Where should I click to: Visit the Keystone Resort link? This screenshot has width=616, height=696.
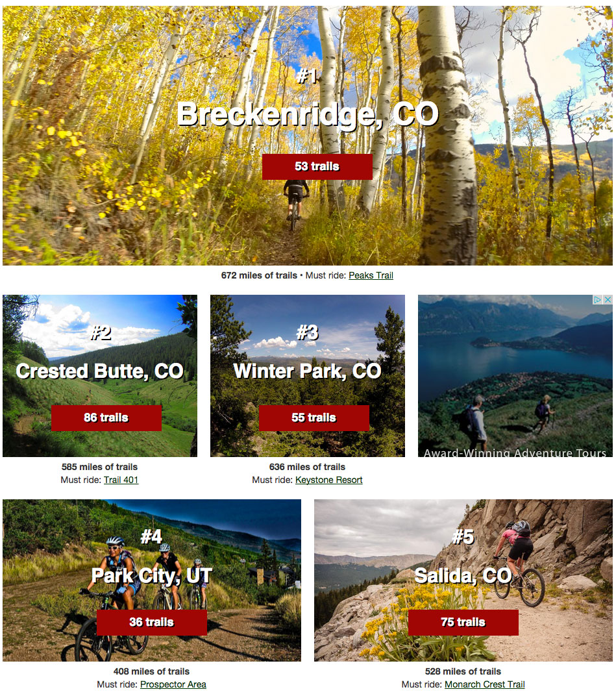click(x=329, y=480)
